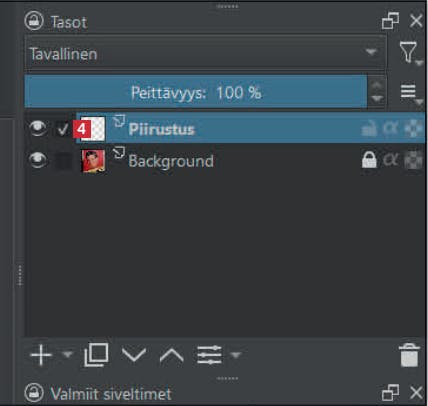Lock the Tasot docker

pyautogui.click(x=34, y=21)
